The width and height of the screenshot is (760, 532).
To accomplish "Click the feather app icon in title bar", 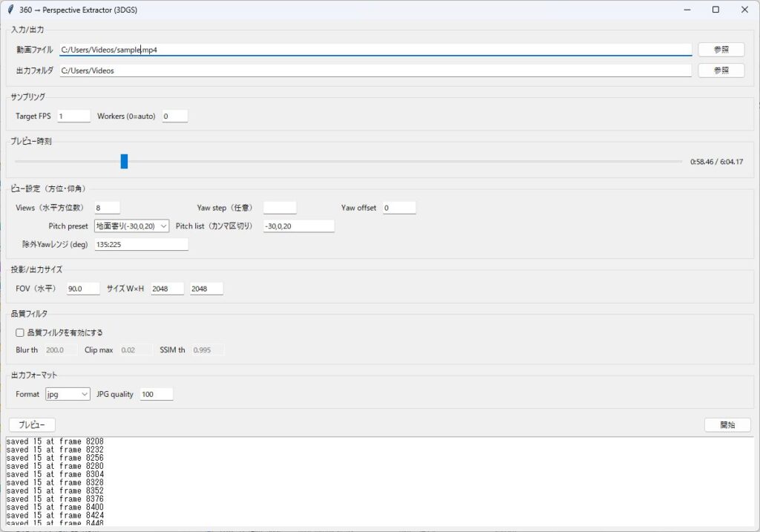I will point(10,10).
